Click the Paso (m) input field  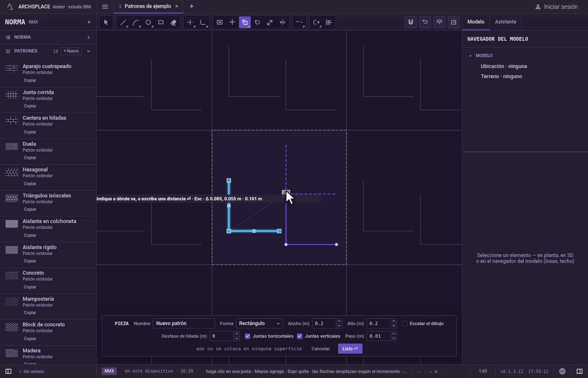click(378, 336)
